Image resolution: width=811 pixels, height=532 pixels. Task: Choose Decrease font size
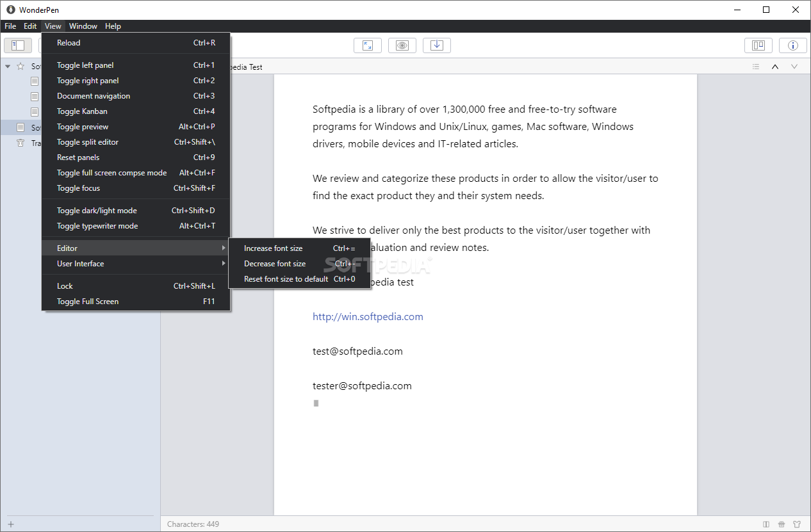tap(300, 264)
